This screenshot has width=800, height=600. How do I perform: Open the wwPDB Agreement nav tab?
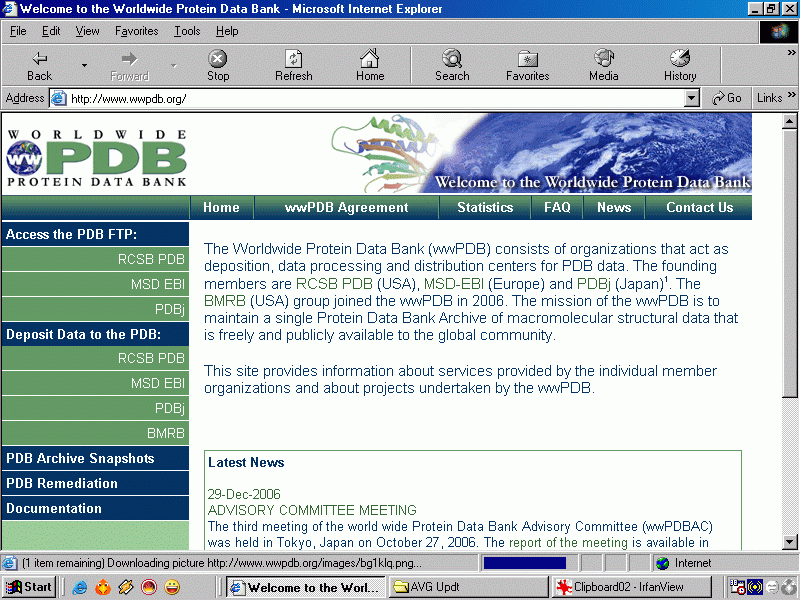346,207
